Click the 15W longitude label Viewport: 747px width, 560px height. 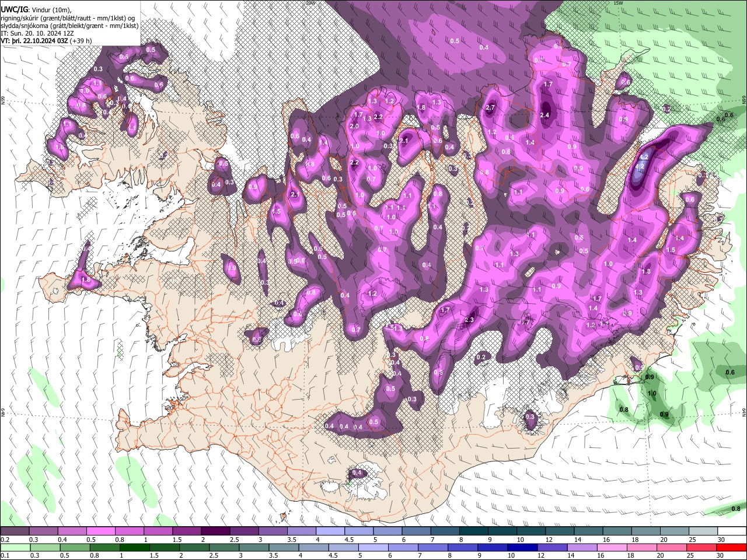coord(618,3)
